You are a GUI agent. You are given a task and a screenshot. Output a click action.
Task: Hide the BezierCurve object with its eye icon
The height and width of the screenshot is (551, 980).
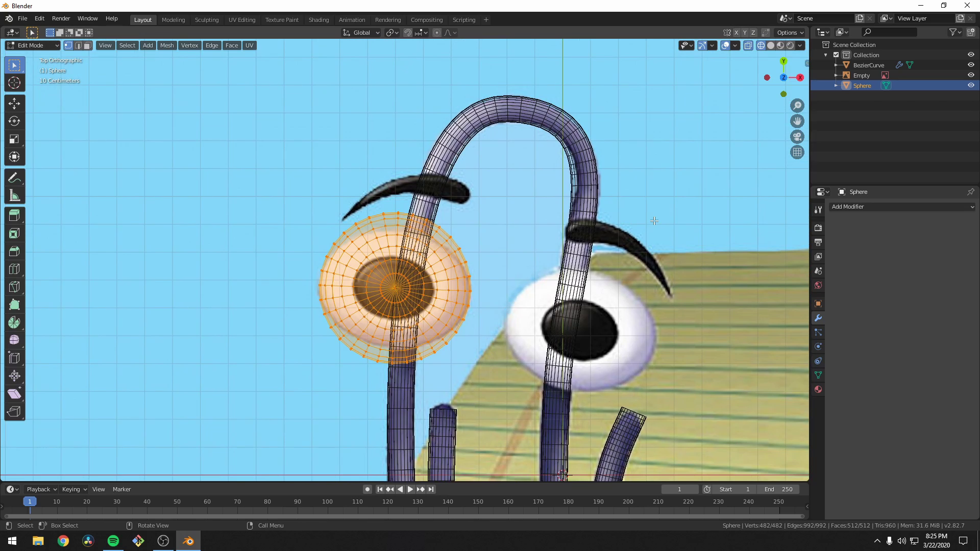[x=971, y=65]
